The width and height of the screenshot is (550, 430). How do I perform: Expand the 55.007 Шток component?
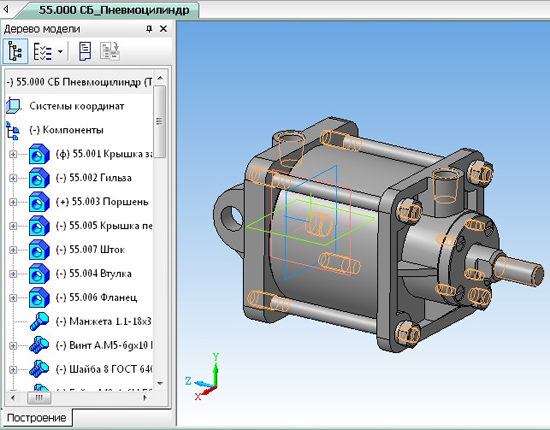pos(13,250)
